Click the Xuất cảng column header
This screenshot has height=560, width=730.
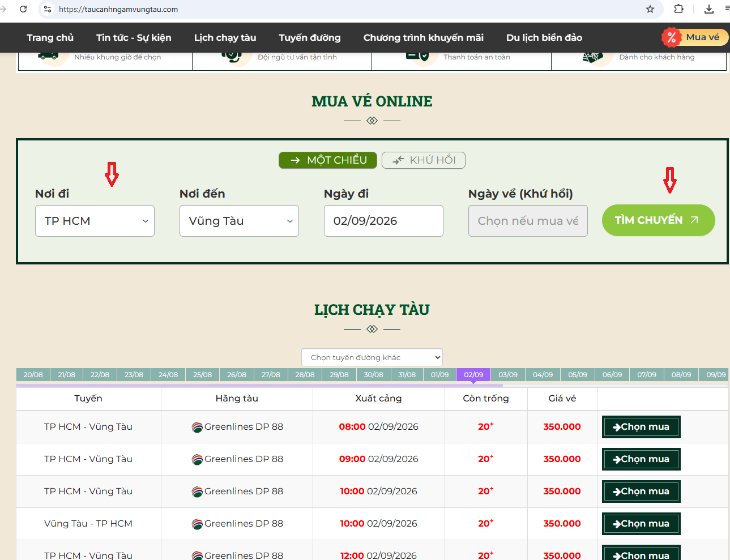pos(378,399)
